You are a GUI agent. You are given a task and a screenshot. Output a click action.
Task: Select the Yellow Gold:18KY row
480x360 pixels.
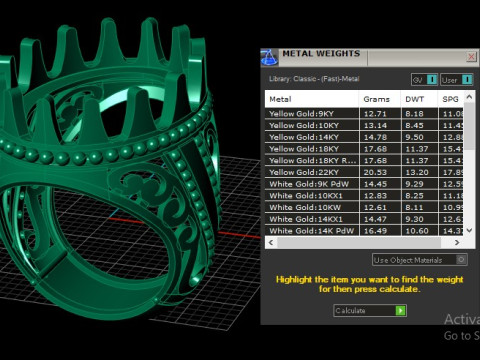click(x=364, y=149)
